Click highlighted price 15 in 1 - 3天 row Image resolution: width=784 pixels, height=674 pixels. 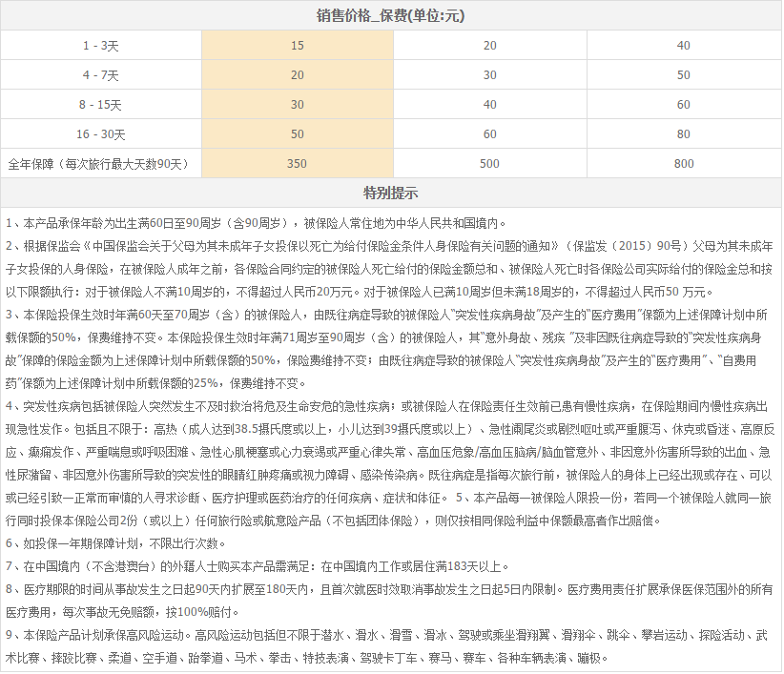pyautogui.click(x=297, y=45)
